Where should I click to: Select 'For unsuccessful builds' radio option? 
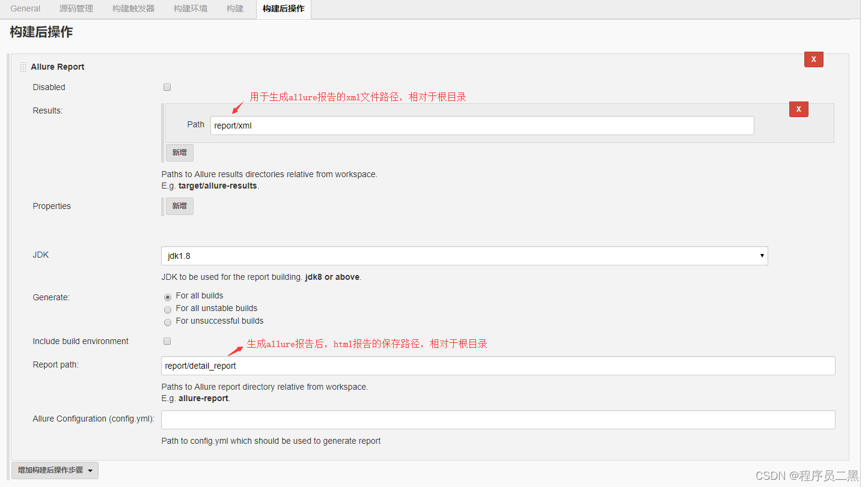pos(168,322)
